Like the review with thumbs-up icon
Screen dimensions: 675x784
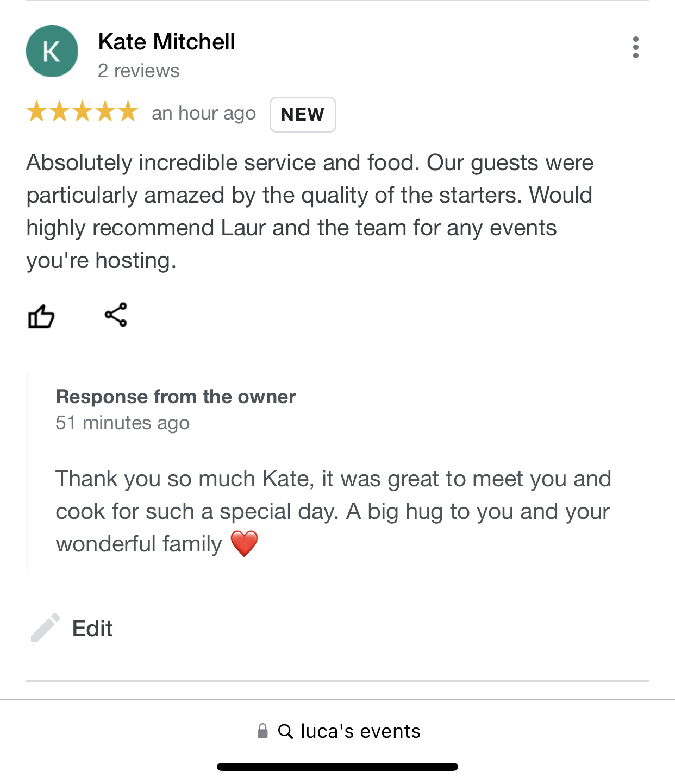pyautogui.click(x=41, y=316)
